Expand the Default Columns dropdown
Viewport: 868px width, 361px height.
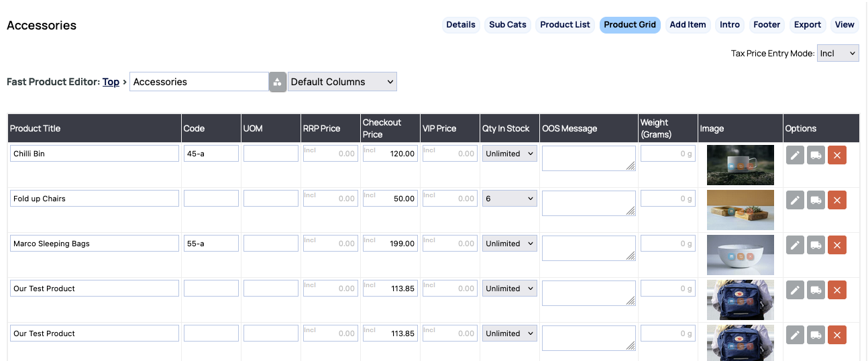(x=342, y=82)
